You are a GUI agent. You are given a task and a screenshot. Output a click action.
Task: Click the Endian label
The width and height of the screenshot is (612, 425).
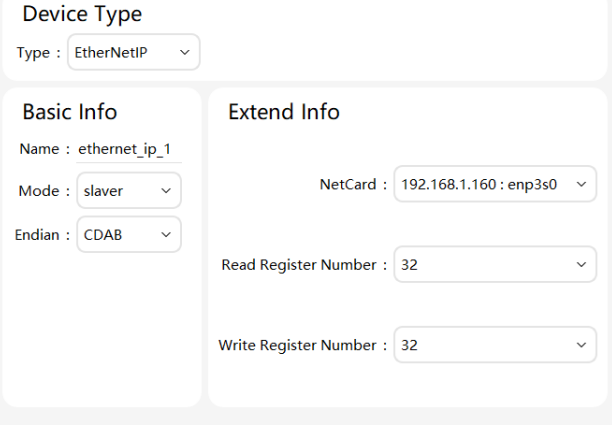click(37, 235)
